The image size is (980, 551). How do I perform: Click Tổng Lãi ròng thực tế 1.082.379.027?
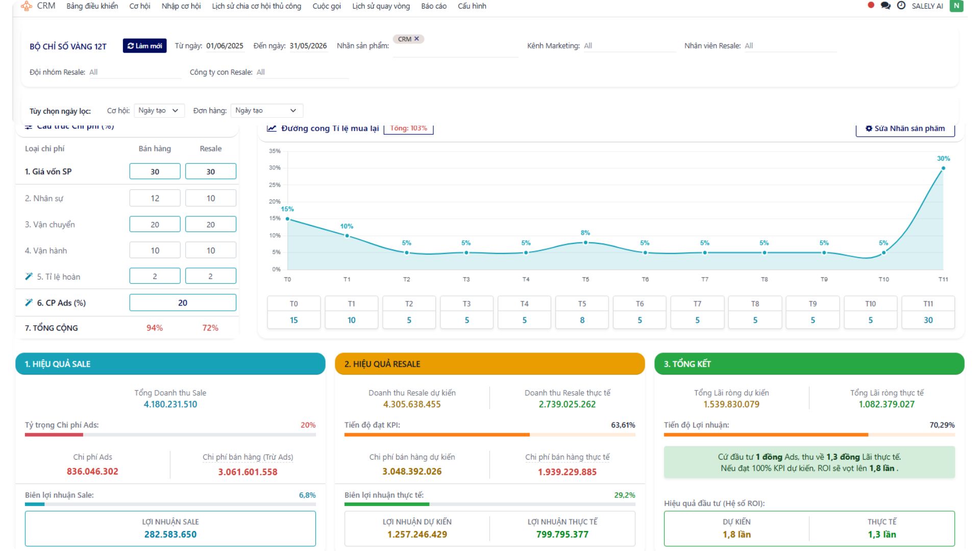(887, 405)
